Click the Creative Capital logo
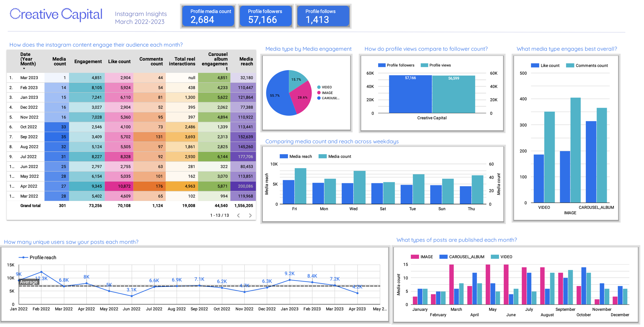The height and width of the screenshot is (327, 644). coord(56,14)
